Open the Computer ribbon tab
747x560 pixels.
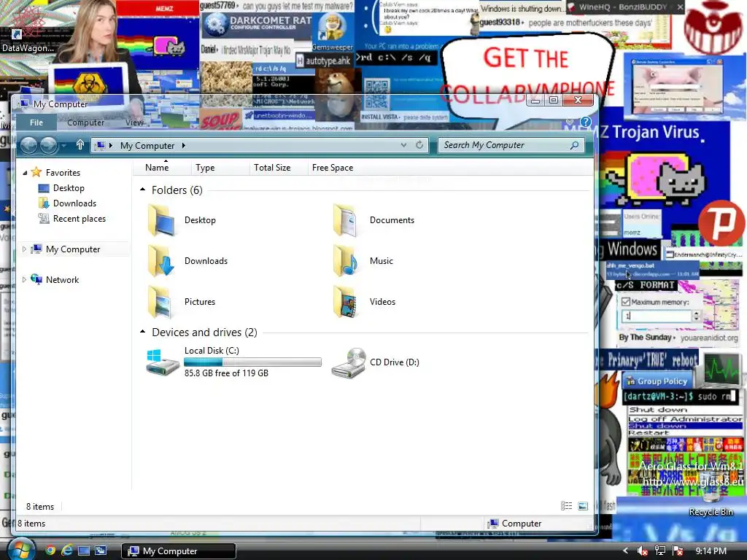pyautogui.click(x=85, y=122)
